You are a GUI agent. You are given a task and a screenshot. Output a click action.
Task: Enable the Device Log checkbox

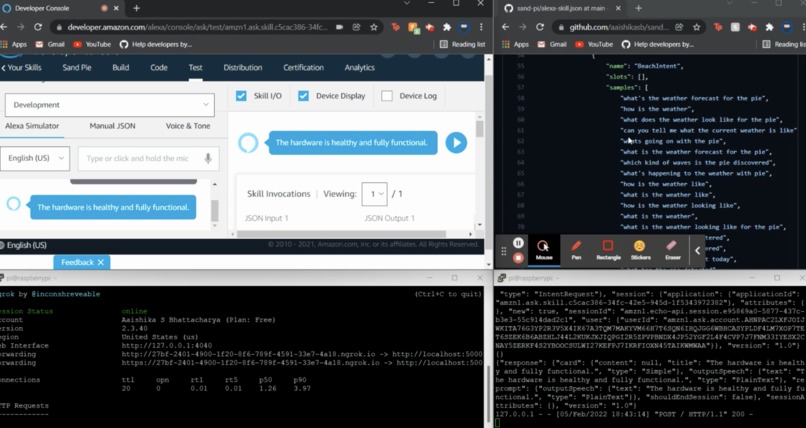387,96
